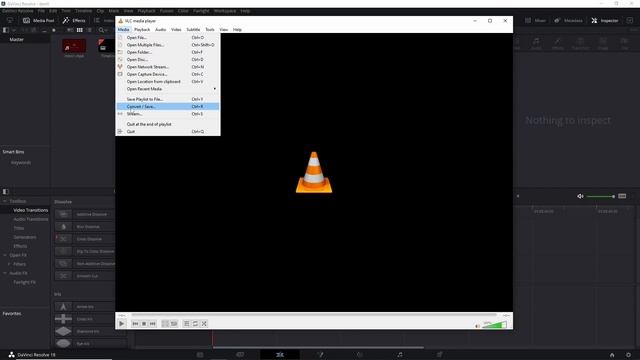This screenshot has height=360, width=640.
Task: Toggle the VLC playlist view
Action: tap(187, 324)
